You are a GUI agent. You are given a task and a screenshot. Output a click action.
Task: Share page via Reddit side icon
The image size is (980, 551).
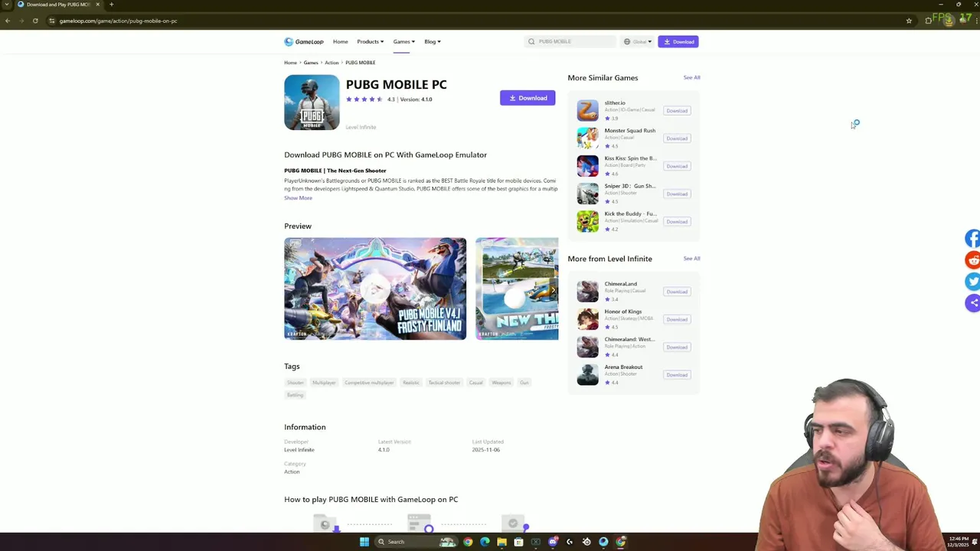(x=972, y=260)
